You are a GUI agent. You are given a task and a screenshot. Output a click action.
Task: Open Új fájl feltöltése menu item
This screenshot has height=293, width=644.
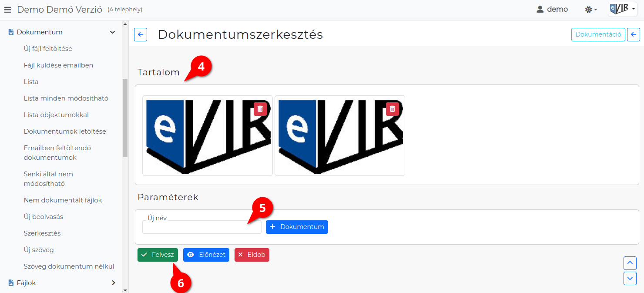[48, 49]
